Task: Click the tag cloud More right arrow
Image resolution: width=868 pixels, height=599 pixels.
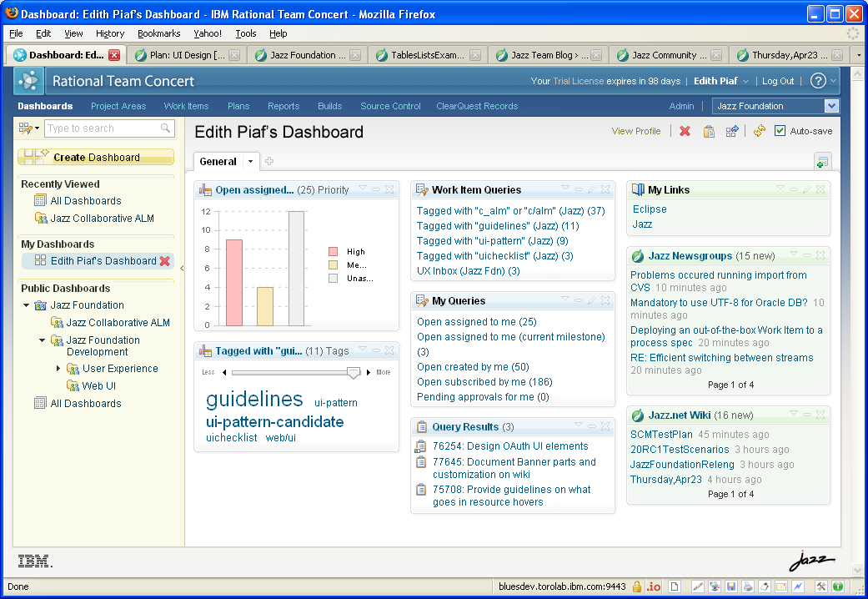Action: click(369, 372)
